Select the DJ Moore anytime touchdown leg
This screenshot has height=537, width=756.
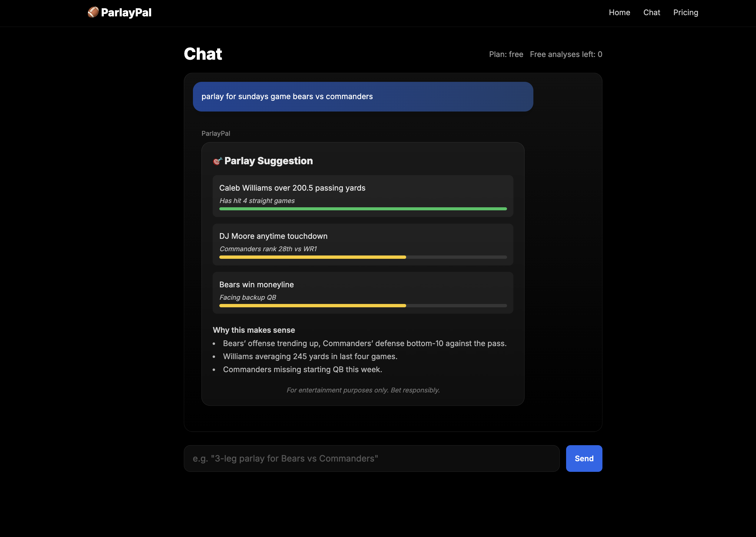[273, 236]
